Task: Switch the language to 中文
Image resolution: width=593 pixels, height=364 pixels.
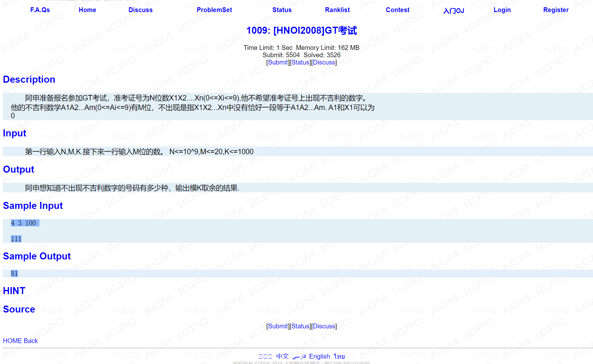Action: click(282, 356)
